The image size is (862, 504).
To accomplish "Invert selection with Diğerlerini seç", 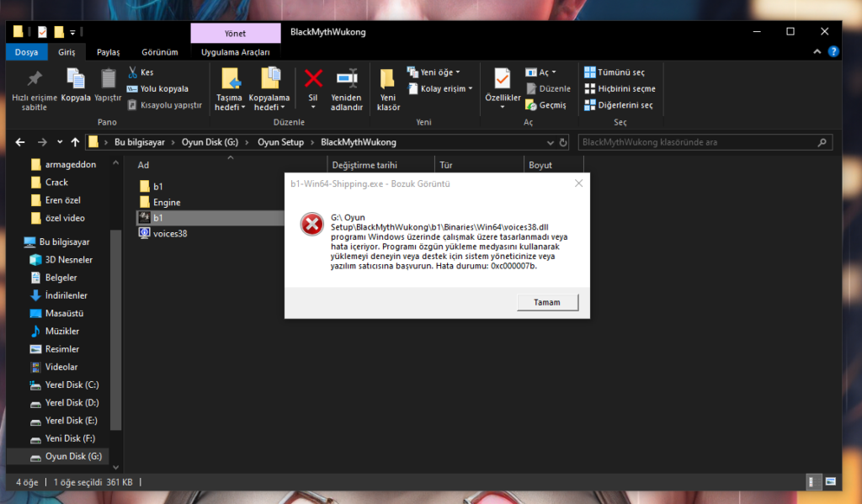I will 619,105.
